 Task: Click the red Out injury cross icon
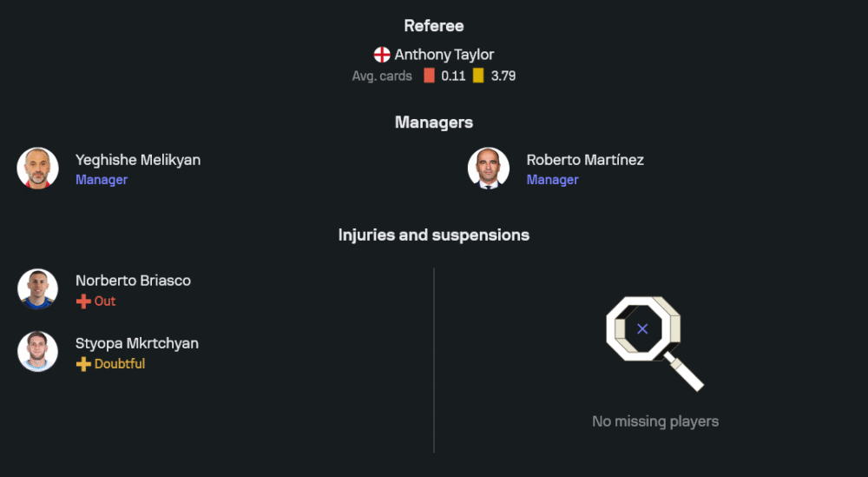coord(83,301)
